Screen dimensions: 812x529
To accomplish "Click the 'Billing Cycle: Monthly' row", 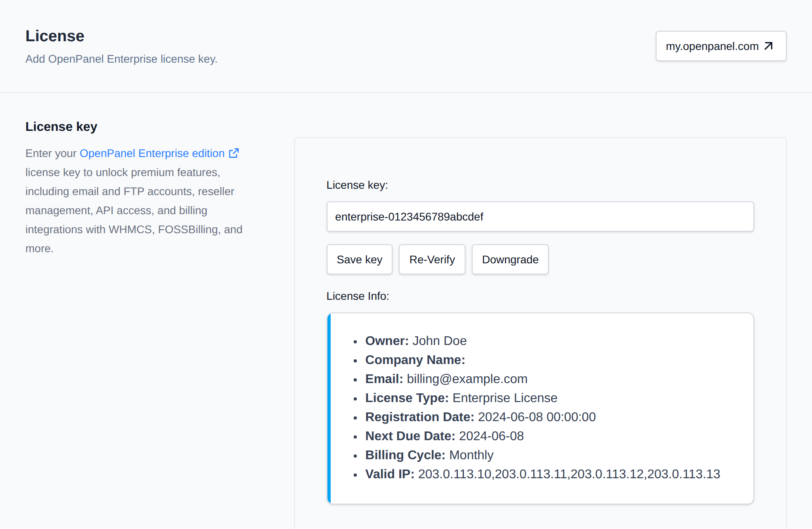I will [429, 455].
